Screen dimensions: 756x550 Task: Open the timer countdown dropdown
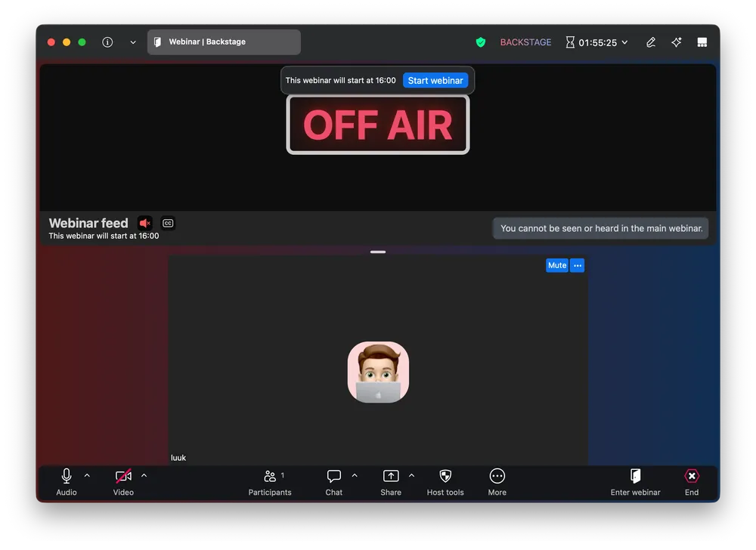click(x=624, y=42)
